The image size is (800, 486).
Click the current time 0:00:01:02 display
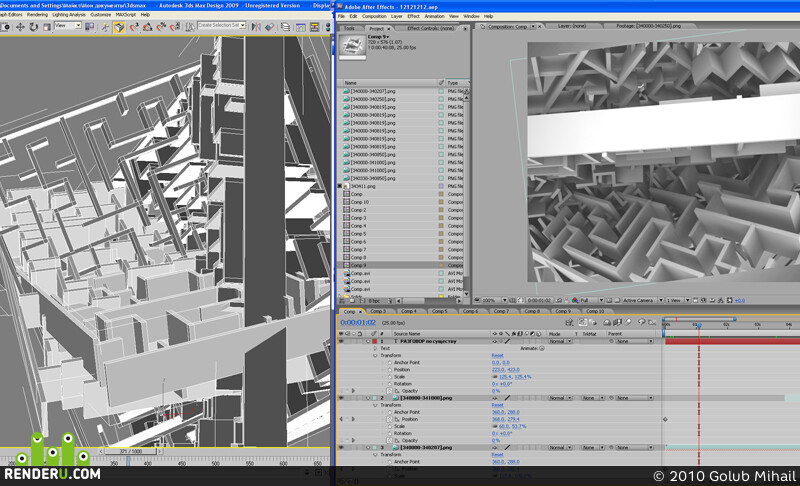pyautogui.click(x=358, y=322)
